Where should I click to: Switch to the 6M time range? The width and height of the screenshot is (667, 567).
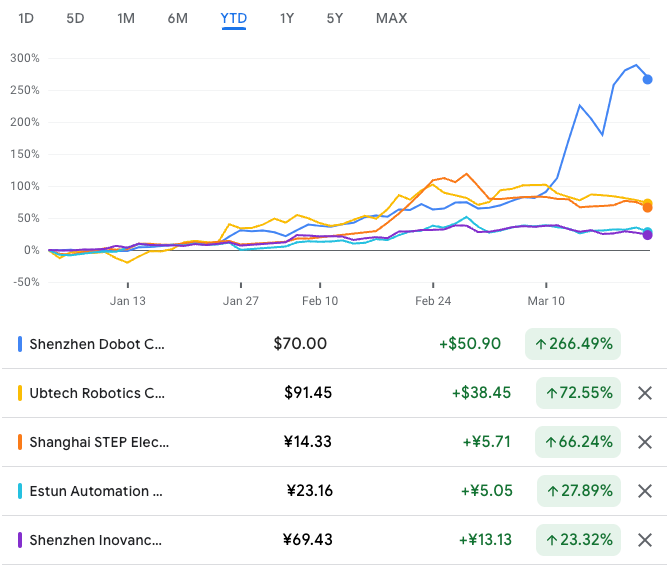click(177, 18)
